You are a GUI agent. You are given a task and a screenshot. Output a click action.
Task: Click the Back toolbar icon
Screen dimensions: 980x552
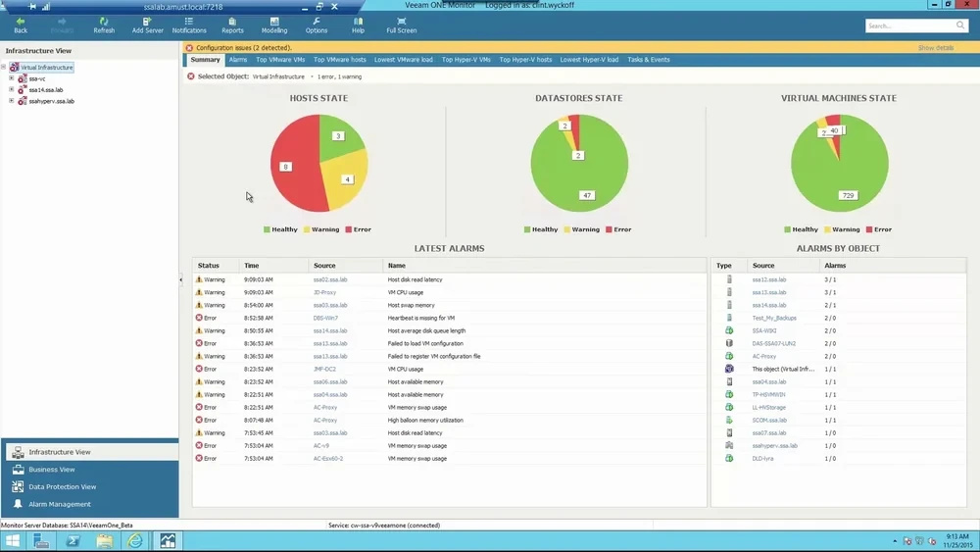coord(21,25)
